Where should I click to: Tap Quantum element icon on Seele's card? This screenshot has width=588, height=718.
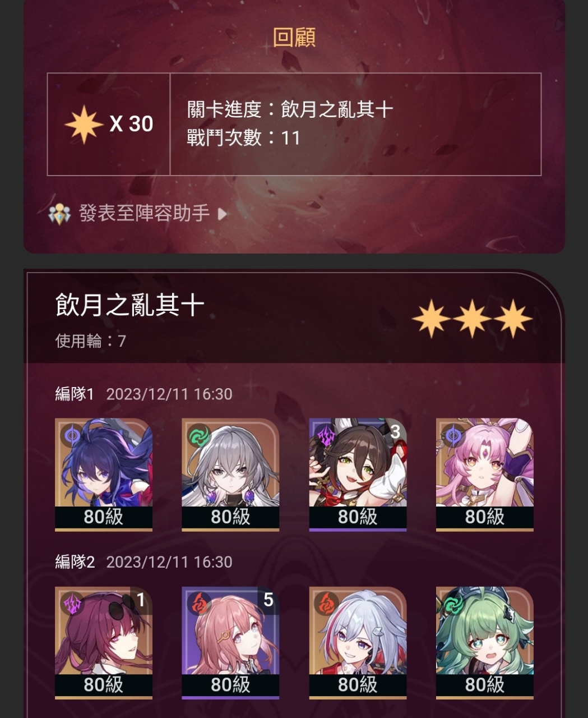[73, 435]
